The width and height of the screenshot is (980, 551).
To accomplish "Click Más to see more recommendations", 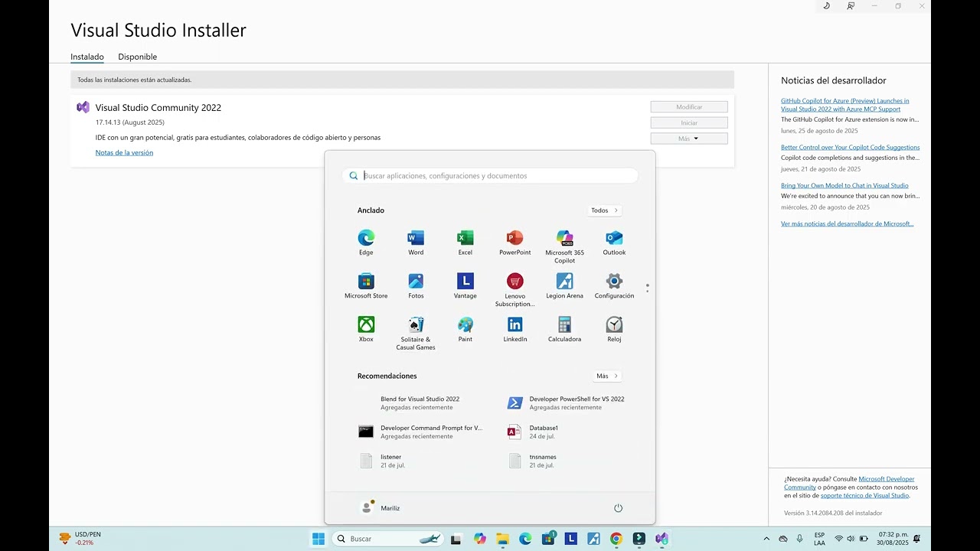I will [607, 376].
